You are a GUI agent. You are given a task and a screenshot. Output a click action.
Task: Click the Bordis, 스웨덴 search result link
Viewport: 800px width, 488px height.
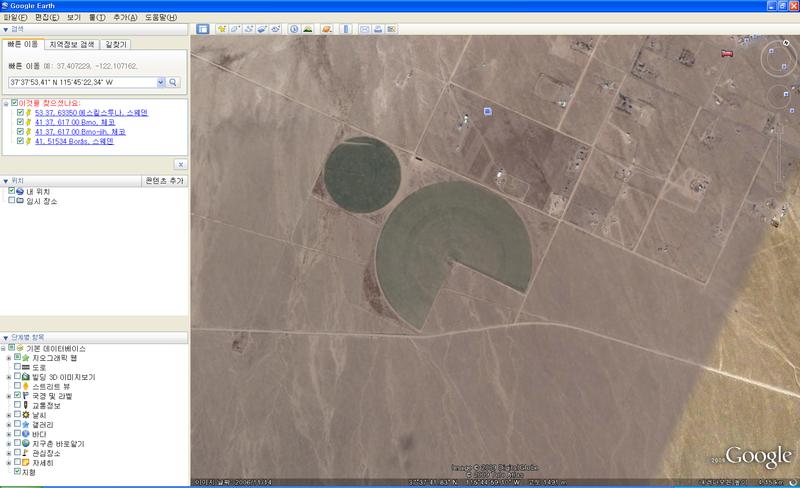click(x=73, y=141)
